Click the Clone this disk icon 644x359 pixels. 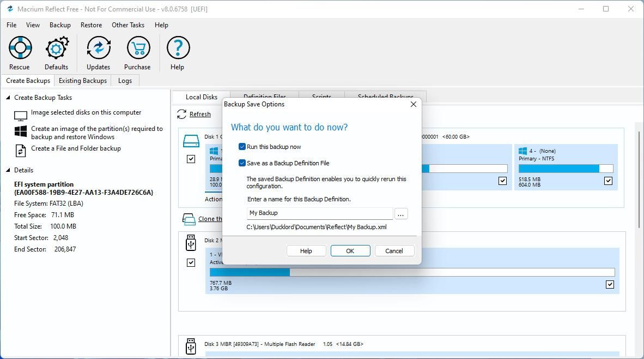(189, 219)
